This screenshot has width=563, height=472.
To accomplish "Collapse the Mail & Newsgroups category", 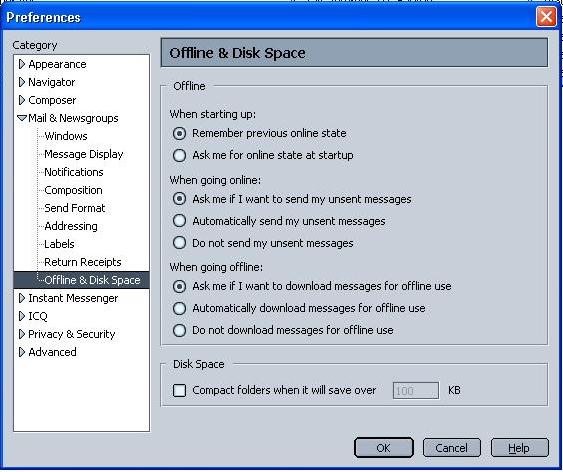I will [22, 118].
